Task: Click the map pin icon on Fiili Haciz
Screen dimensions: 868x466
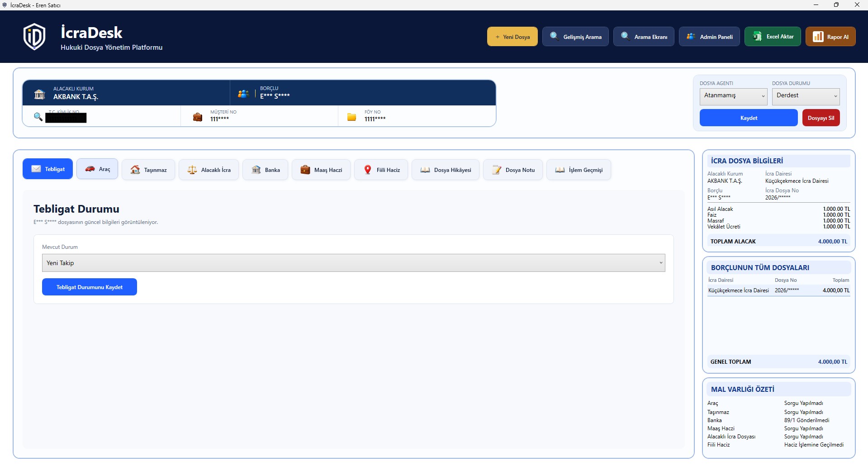Action: (x=368, y=170)
